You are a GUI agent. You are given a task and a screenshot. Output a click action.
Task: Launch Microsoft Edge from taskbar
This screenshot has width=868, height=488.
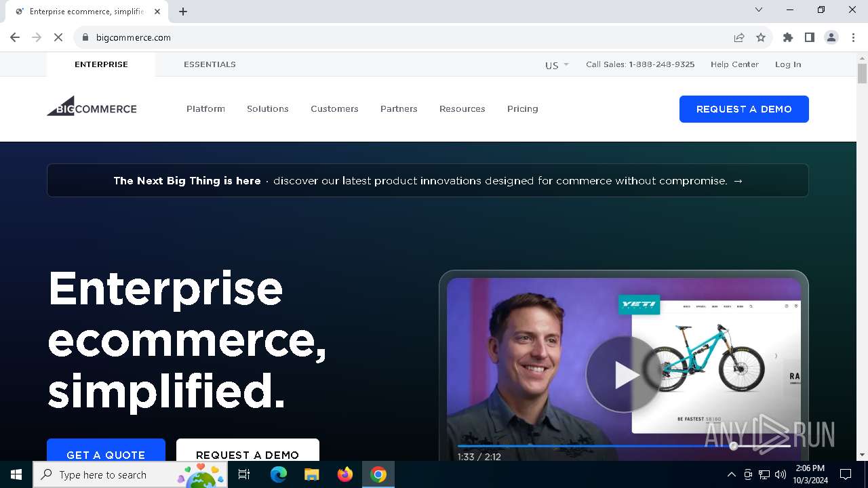pyautogui.click(x=279, y=474)
